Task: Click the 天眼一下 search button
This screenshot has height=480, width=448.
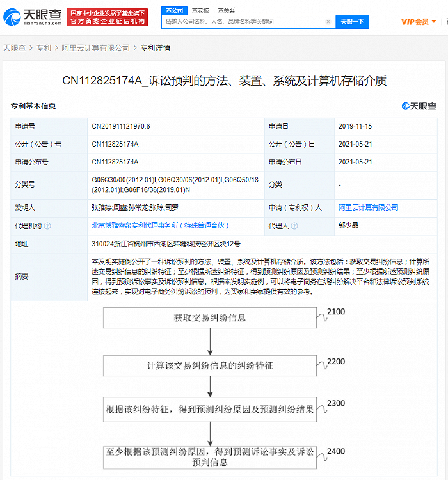Action: pos(352,22)
